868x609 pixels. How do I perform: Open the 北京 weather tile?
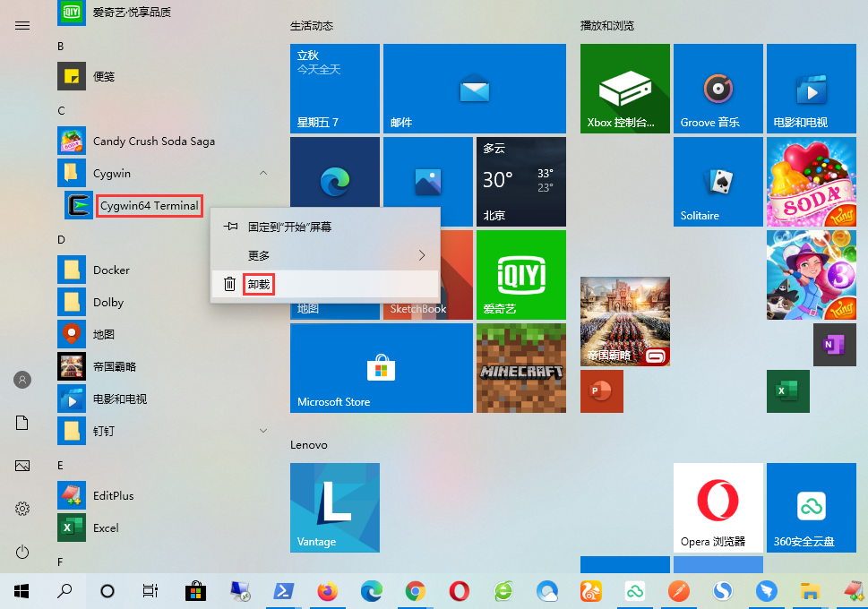[x=520, y=182]
